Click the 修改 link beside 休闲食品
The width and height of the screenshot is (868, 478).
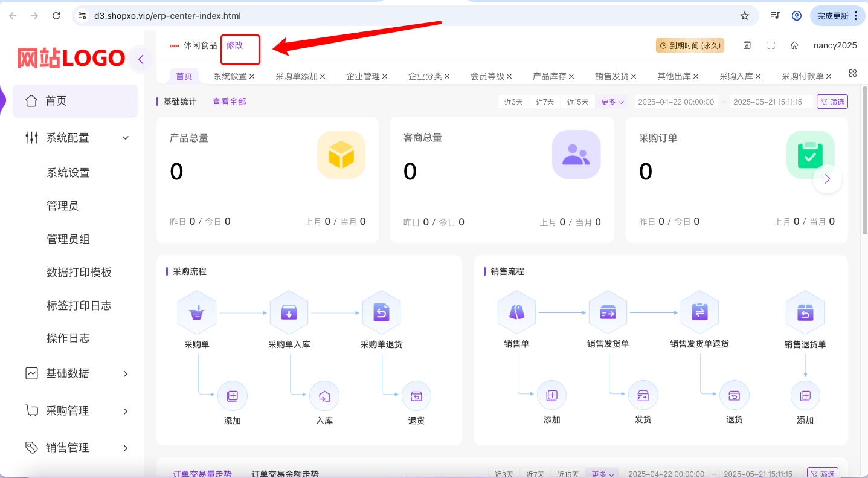coord(234,45)
